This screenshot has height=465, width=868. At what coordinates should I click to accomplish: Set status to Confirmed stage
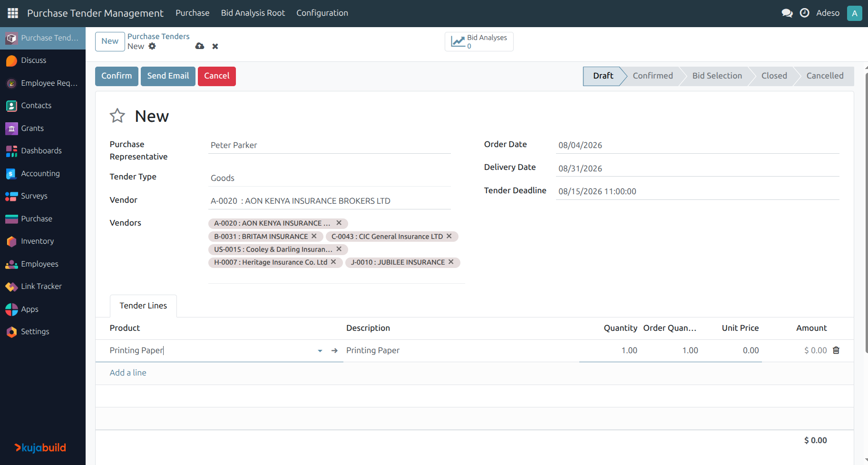[x=653, y=76]
